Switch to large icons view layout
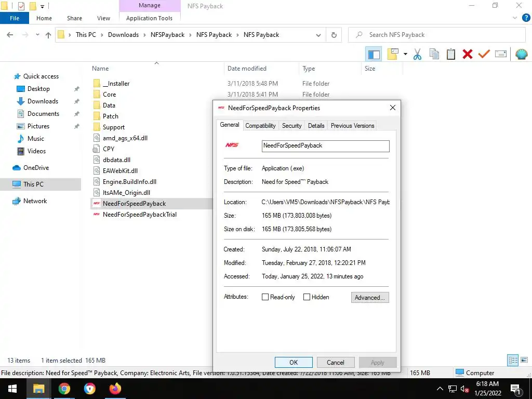Viewport: 532px width, 399px height. pyautogui.click(x=524, y=361)
